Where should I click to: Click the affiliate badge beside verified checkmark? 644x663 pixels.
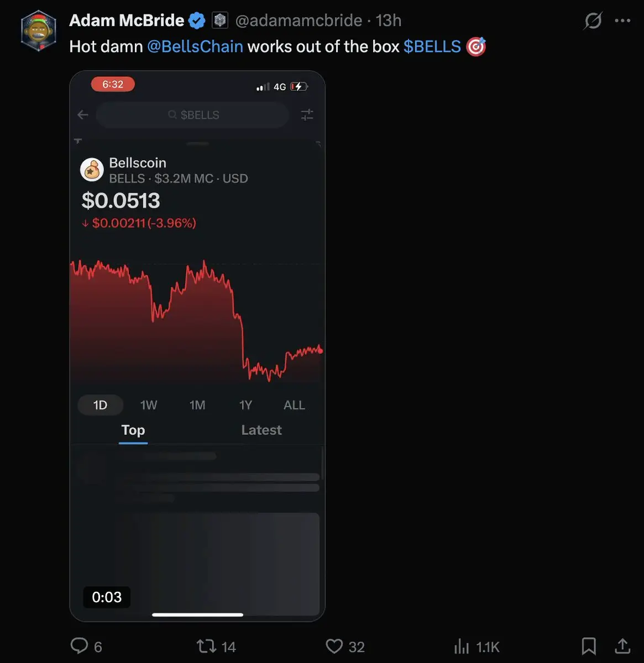(220, 21)
